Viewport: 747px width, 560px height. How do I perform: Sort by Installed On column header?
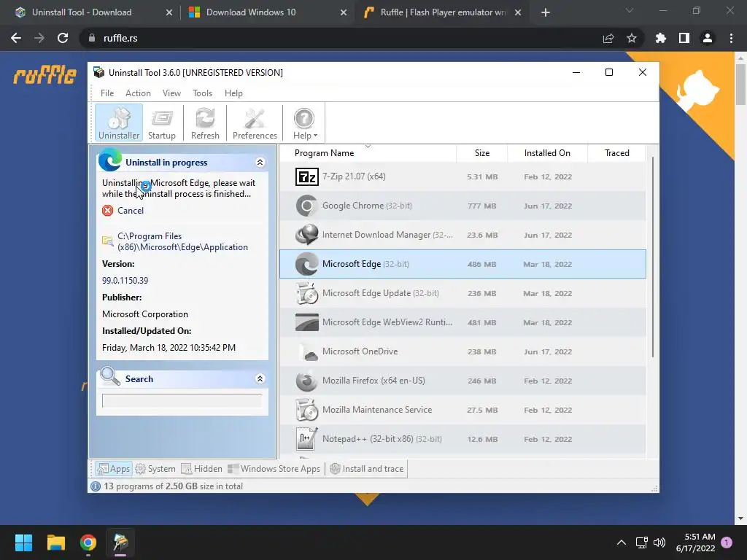547,153
